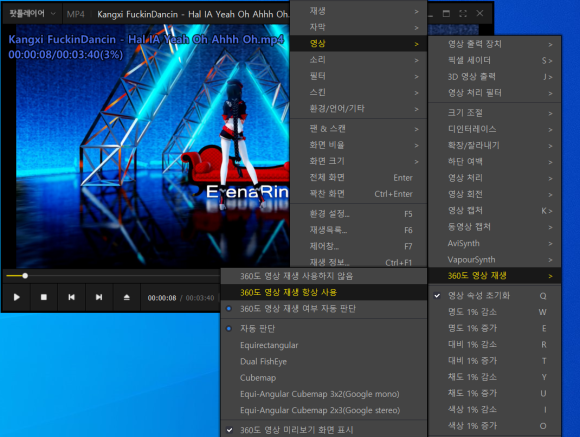Toggle 360도 영상 미리보기 화면 표시
Screen dimensions: 580x437
(324, 430)
